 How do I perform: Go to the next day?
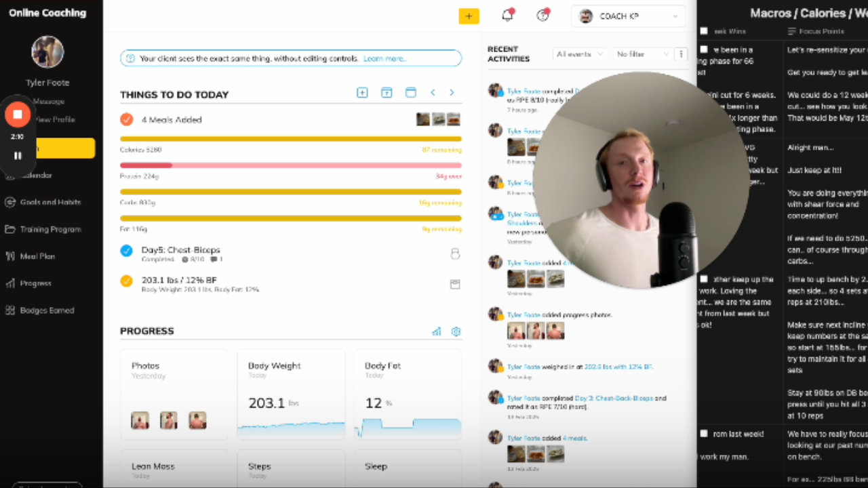point(452,93)
